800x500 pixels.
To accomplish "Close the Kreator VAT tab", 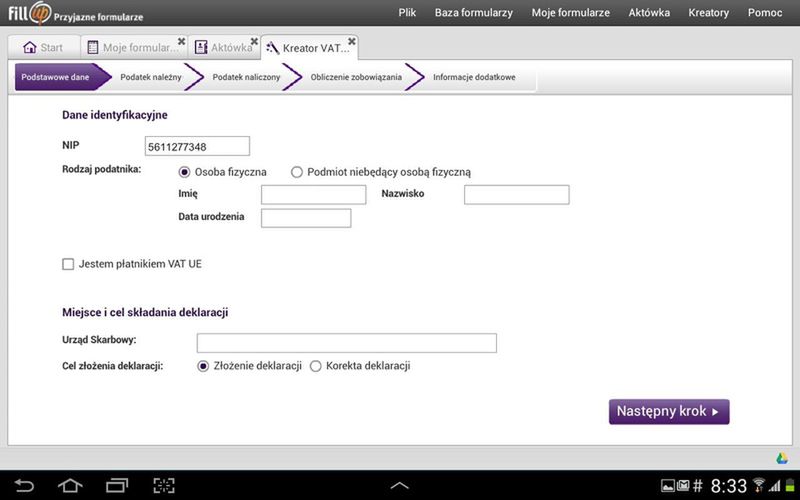I will (x=352, y=41).
